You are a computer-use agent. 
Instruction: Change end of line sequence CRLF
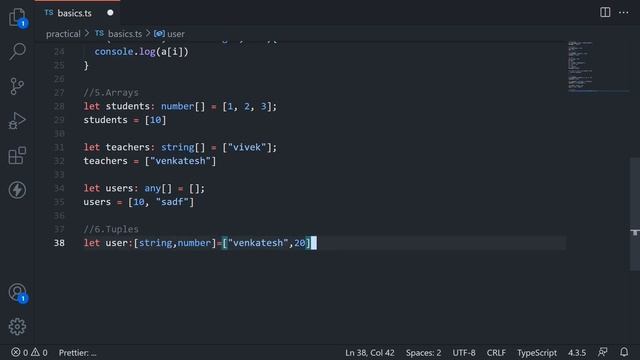tap(496, 353)
